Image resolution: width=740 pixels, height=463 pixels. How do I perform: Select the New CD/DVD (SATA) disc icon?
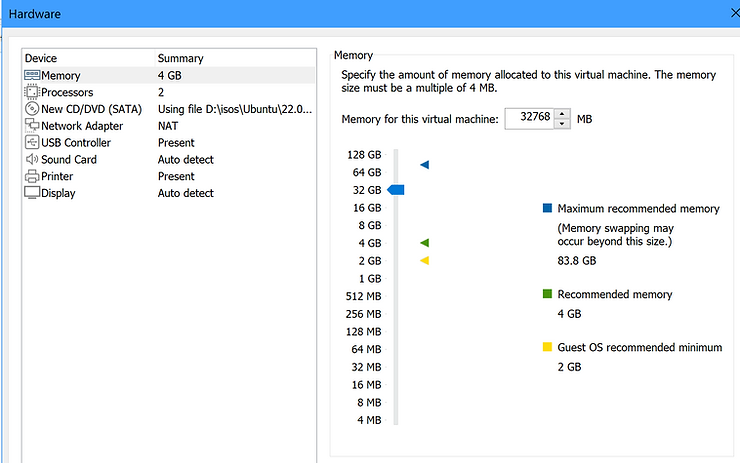click(x=31, y=109)
